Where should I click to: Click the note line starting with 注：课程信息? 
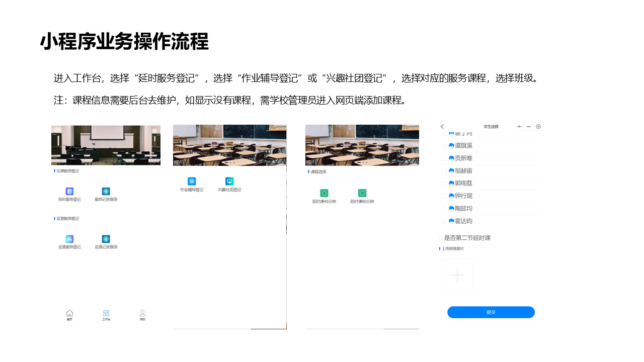click(230, 100)
